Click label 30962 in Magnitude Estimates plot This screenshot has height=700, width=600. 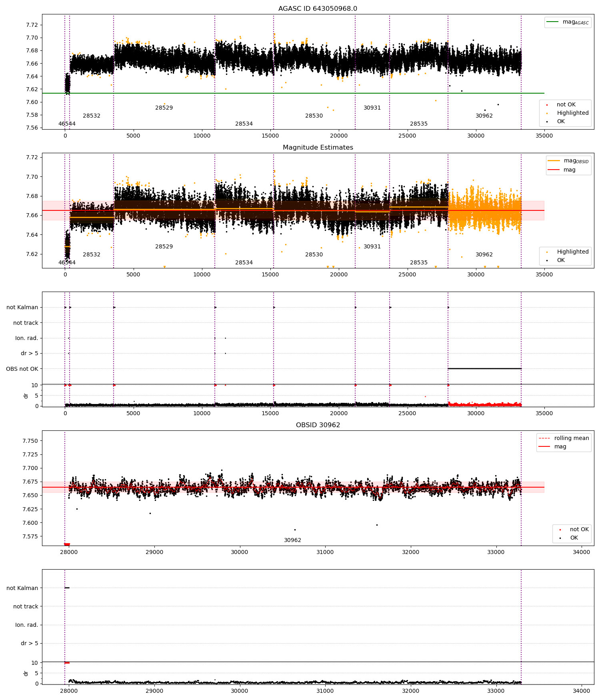484,254
